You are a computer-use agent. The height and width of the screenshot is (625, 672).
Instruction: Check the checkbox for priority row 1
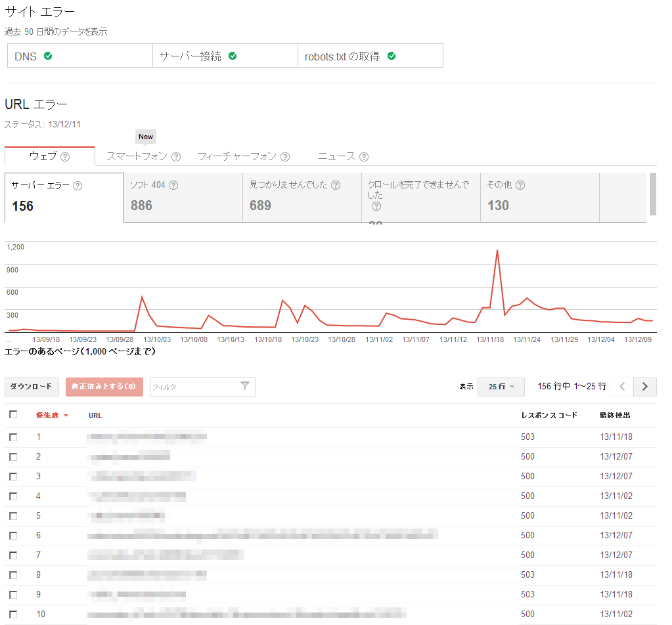pos(13,437)
